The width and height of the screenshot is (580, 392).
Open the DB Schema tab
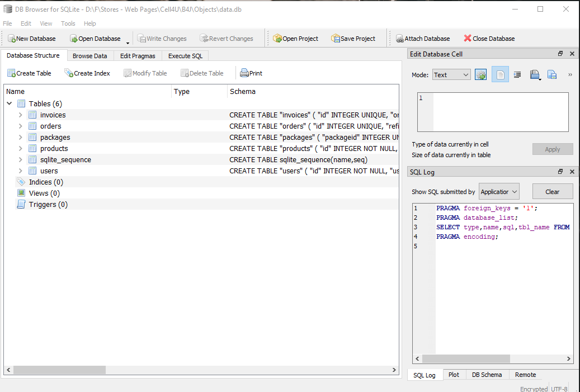point(487,375)
